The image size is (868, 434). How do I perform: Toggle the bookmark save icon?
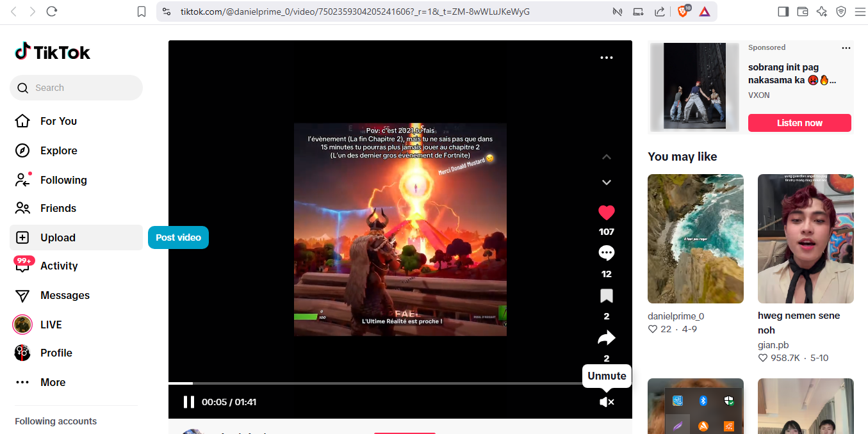(607, 296)
